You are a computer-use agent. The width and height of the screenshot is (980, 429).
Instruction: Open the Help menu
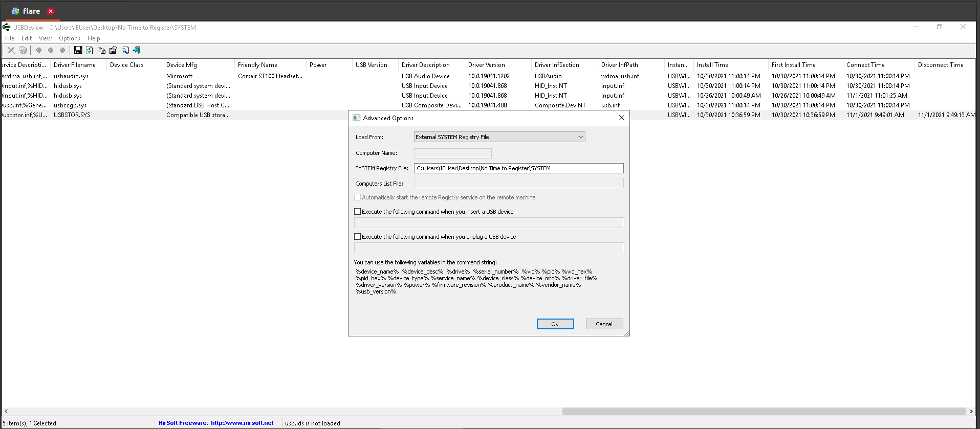94,38
